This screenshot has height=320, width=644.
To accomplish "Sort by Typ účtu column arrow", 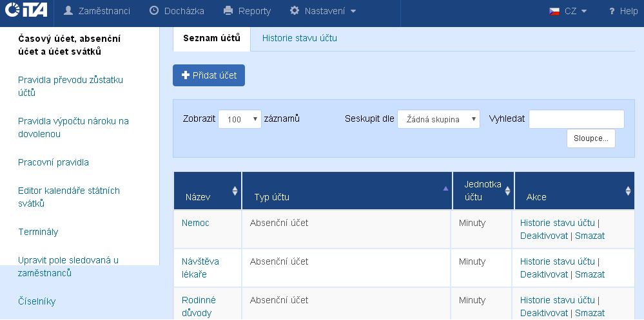I will tap(445, 189).
